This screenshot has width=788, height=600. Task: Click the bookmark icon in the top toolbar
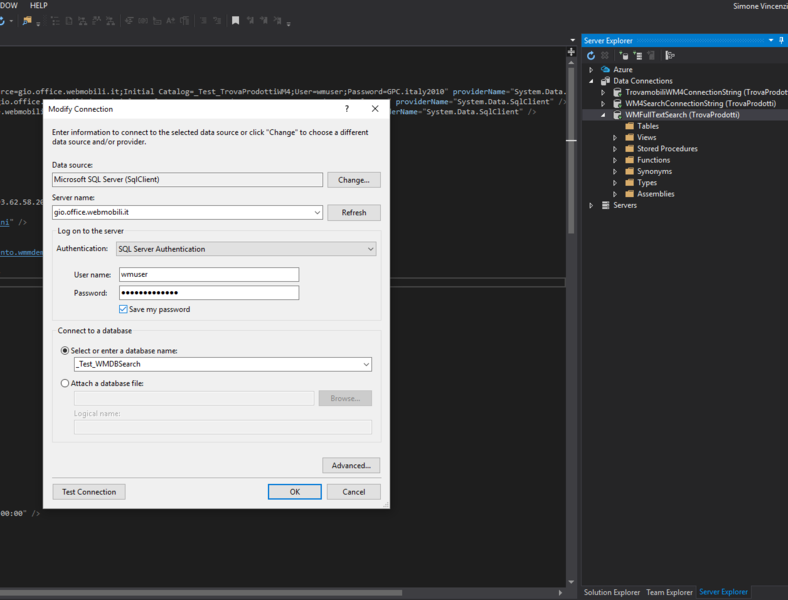[x=235, y=21]
